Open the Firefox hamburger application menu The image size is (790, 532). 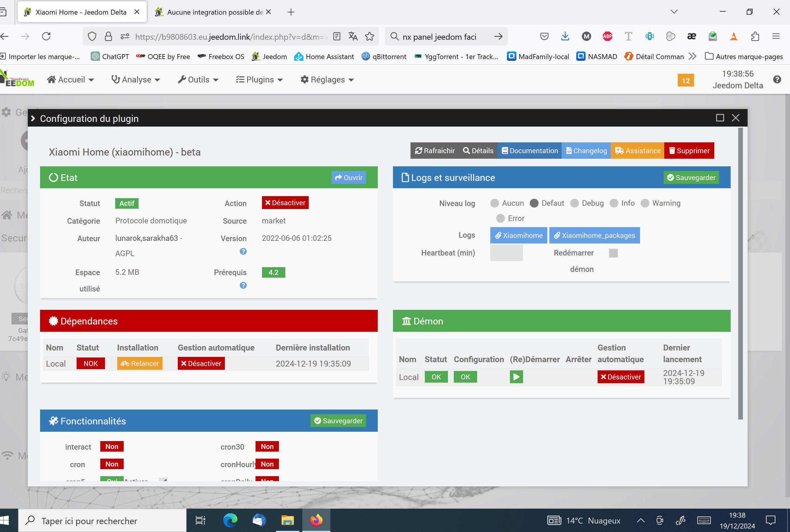[776, 36]
